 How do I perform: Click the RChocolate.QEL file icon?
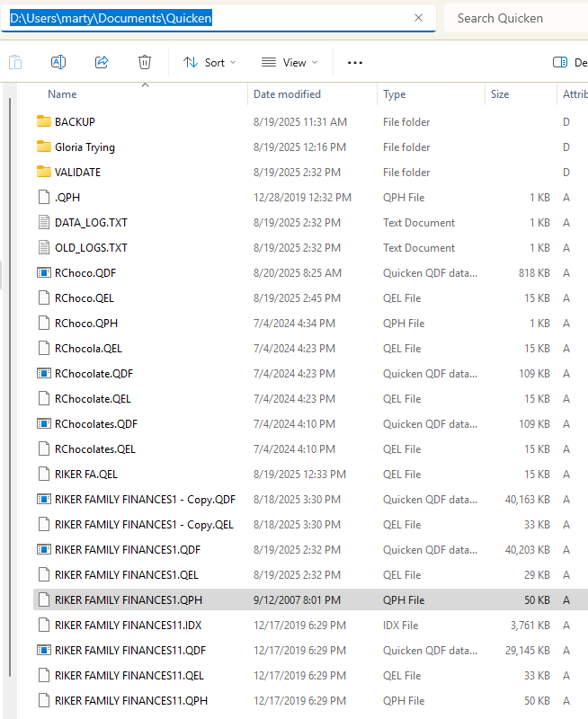[x=44, y=398]
